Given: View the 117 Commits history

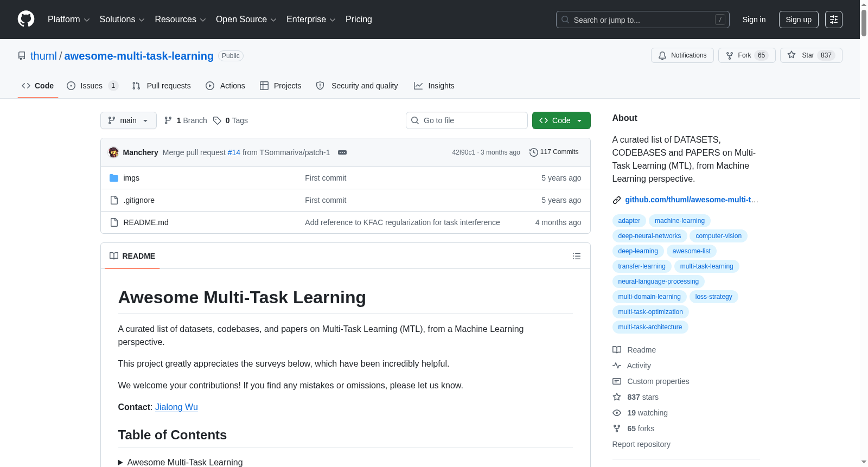Looking at the screenshot, I should 554,152.
